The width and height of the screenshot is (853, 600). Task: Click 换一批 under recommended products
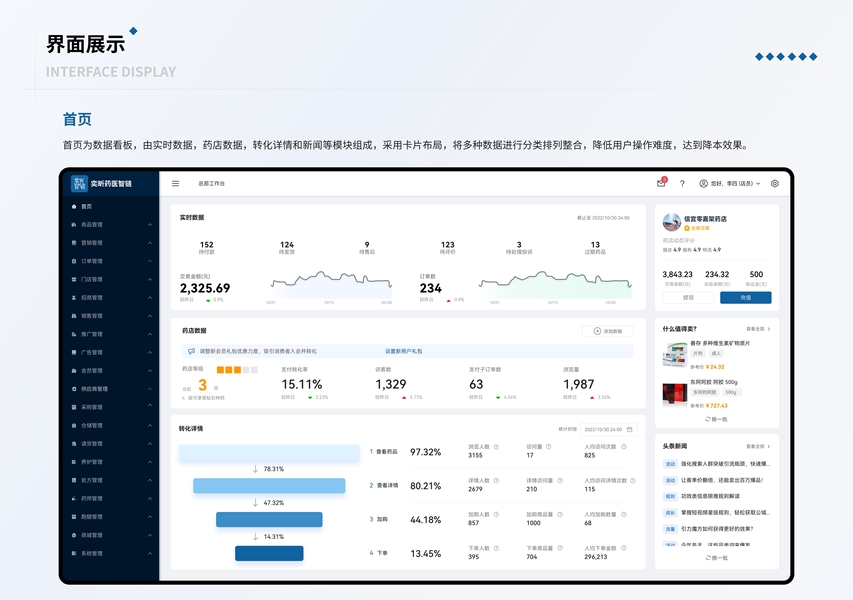(x=716, y=419)
